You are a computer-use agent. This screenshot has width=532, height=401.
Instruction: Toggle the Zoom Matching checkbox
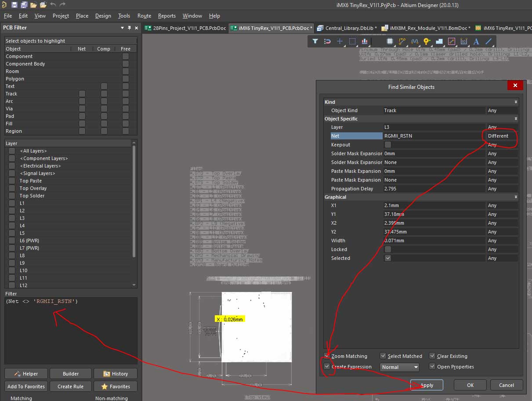click(x=326, y=356)
